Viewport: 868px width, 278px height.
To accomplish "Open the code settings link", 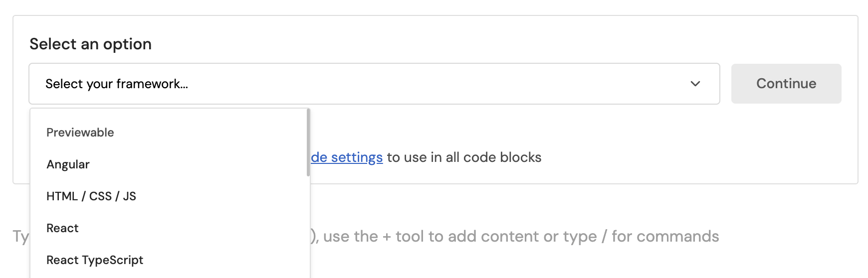I will point(347,157).
